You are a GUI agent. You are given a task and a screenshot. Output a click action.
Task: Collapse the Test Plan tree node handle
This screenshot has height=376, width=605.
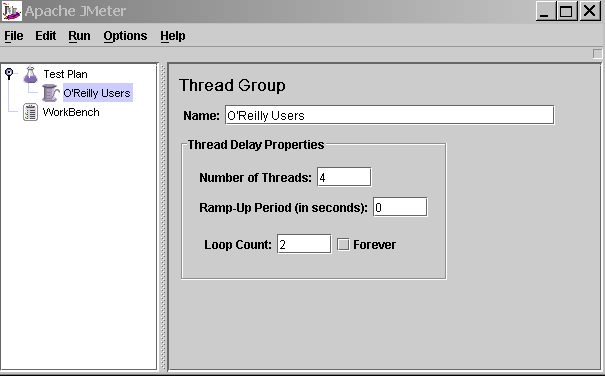[x=9, y=73]
